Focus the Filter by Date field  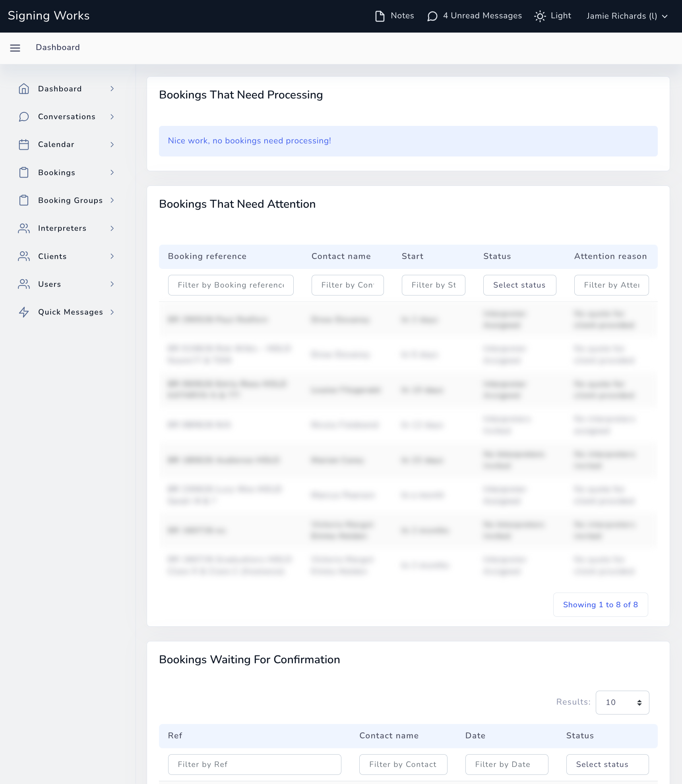point(507,765)
